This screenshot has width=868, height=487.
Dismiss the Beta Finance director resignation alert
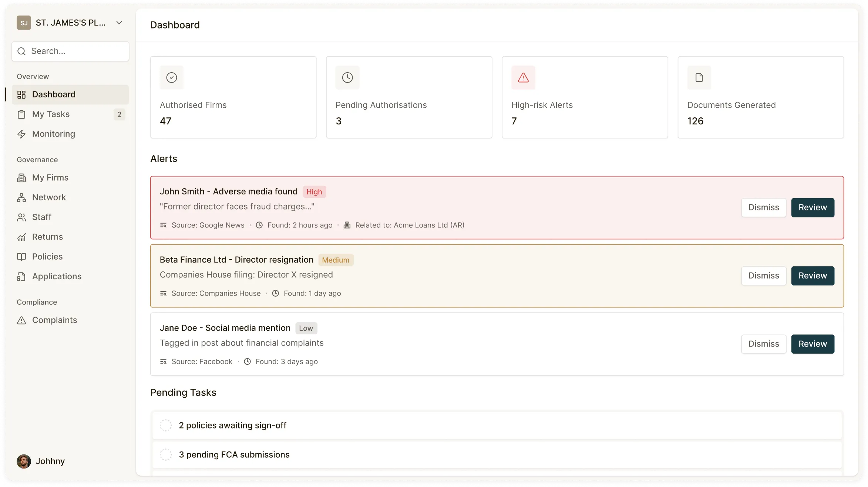(x=764, y=276)
